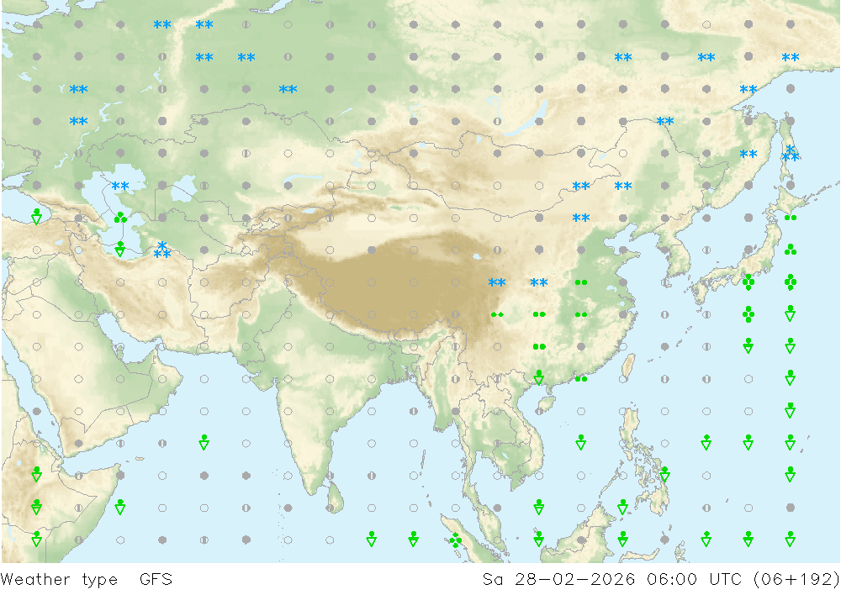Click the shower symbol in the South China Sea off Vietnam

click(581, 443)
